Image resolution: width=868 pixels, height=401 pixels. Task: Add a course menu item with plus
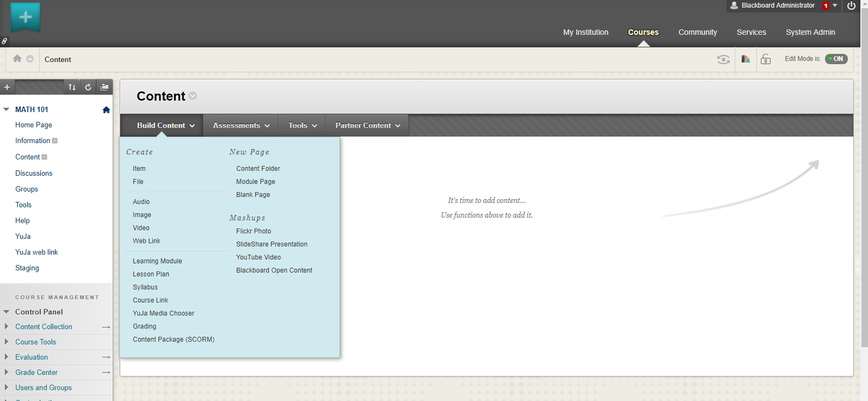point(7,87)
